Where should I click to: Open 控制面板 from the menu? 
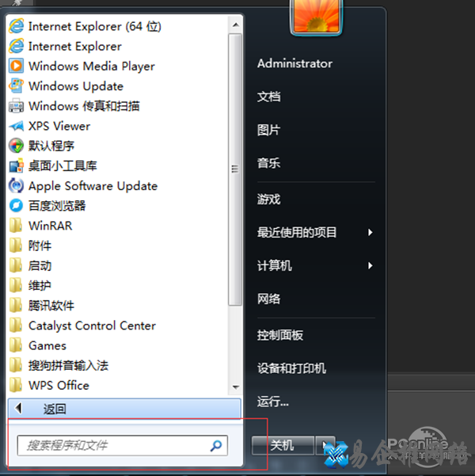pos(279,335)
